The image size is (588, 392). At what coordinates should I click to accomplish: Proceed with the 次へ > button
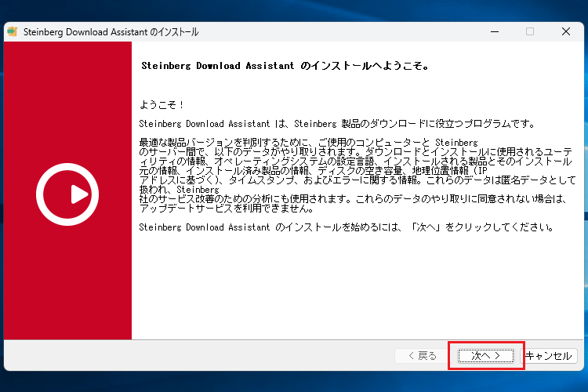coord(485,356)
